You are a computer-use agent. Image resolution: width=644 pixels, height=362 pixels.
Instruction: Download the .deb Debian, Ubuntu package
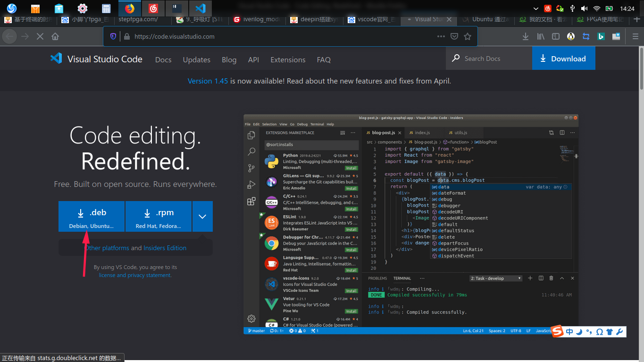(x=92, y=217)
